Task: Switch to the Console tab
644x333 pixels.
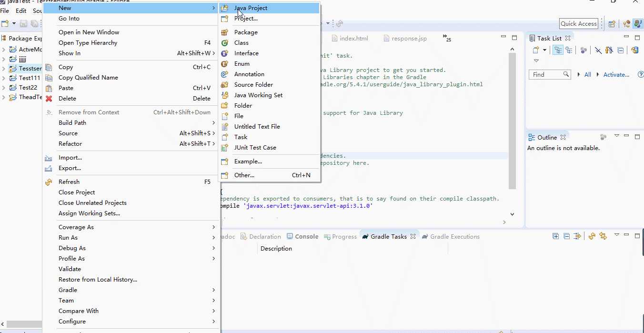Action: pyautogui.click(x=302, y=237)
